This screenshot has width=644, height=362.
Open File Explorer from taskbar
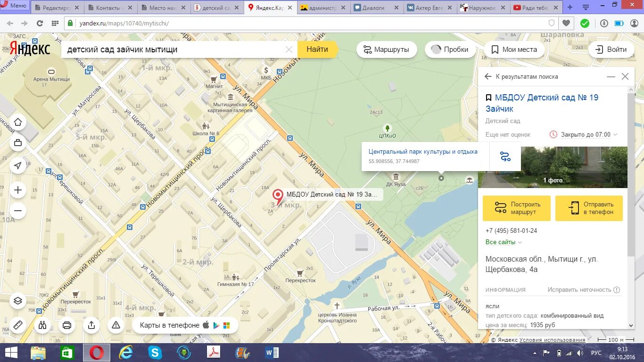point(38,353)
